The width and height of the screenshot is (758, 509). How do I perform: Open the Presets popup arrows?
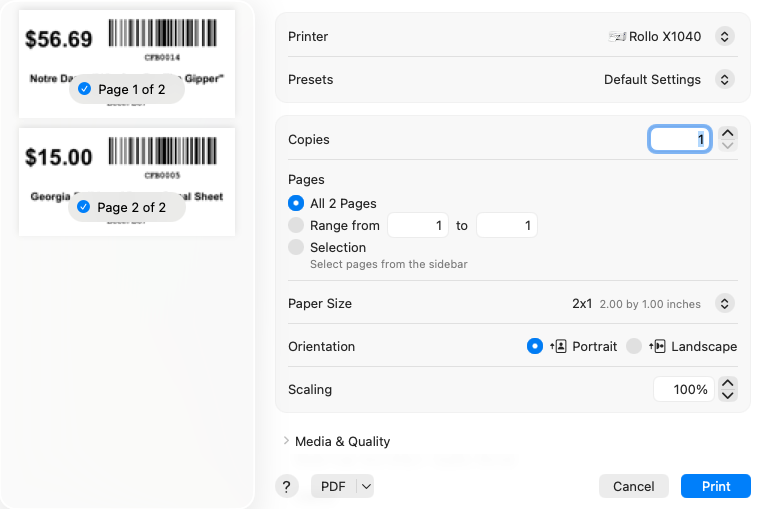pyautogui.click(x=724, y=79)
